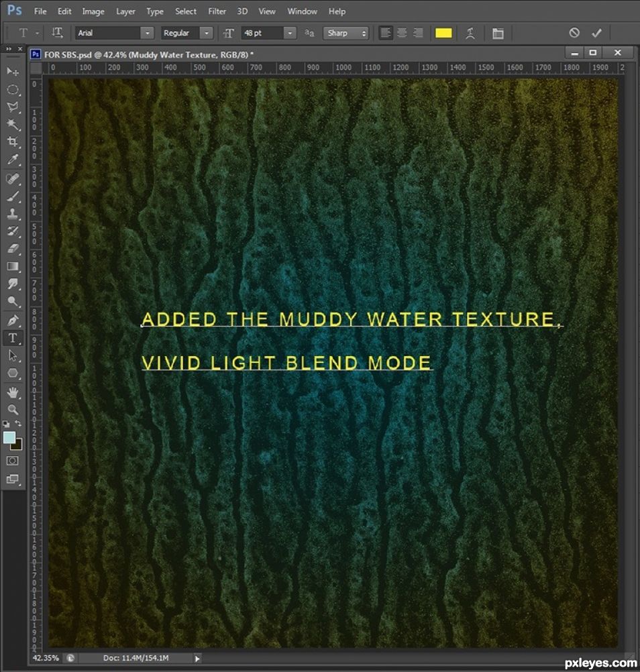Toggle the Character and Paragraph panels
Screen dimensions: 640x672
click(498, 33)
